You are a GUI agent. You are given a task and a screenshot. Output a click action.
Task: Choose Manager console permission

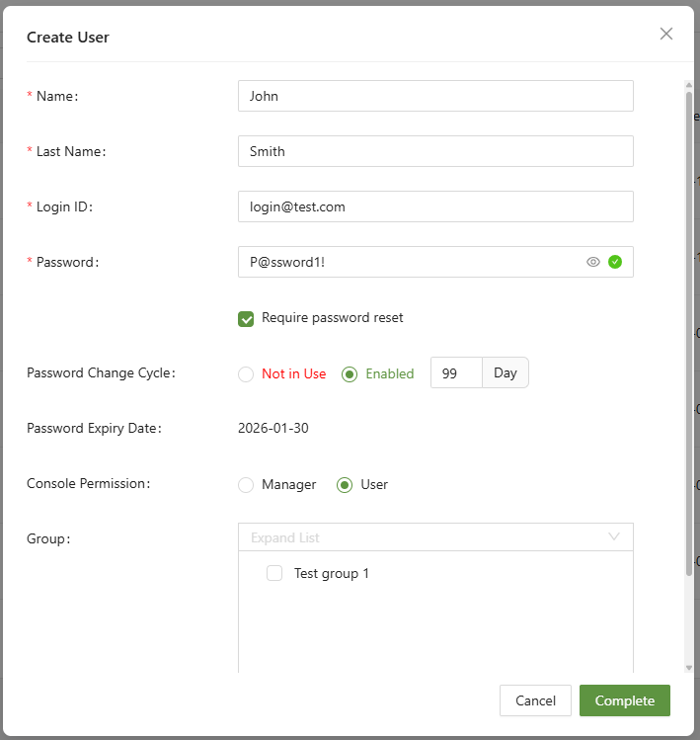(x=246, y=485)
